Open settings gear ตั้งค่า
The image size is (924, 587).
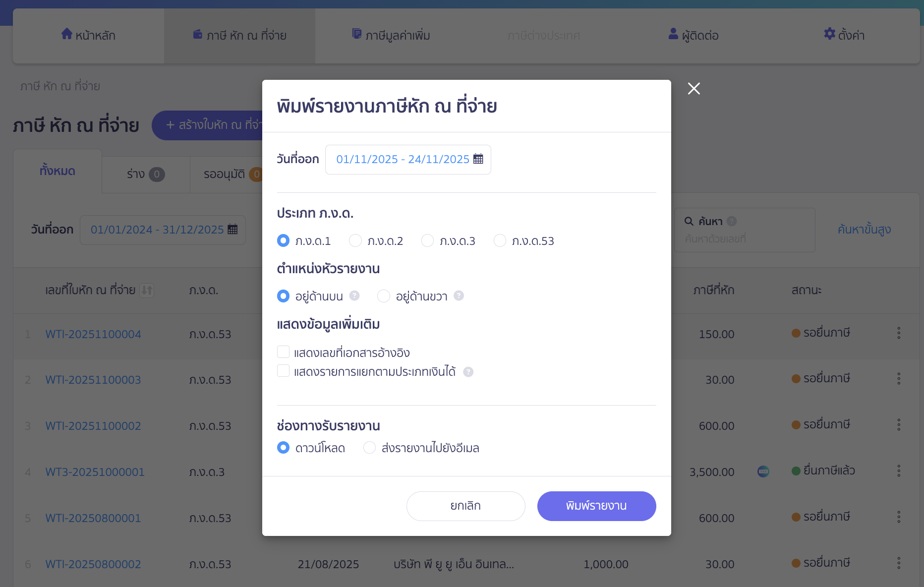pyautogui.click(x=829, y=34)
